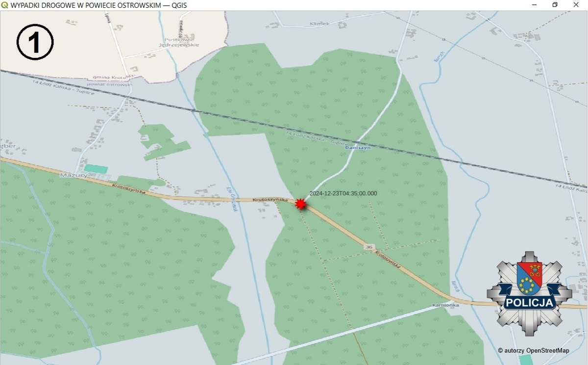Viewport: 588px width, 365px height.
Task: Click the QGIS logo in the title bar
Action: coord(4,5)
